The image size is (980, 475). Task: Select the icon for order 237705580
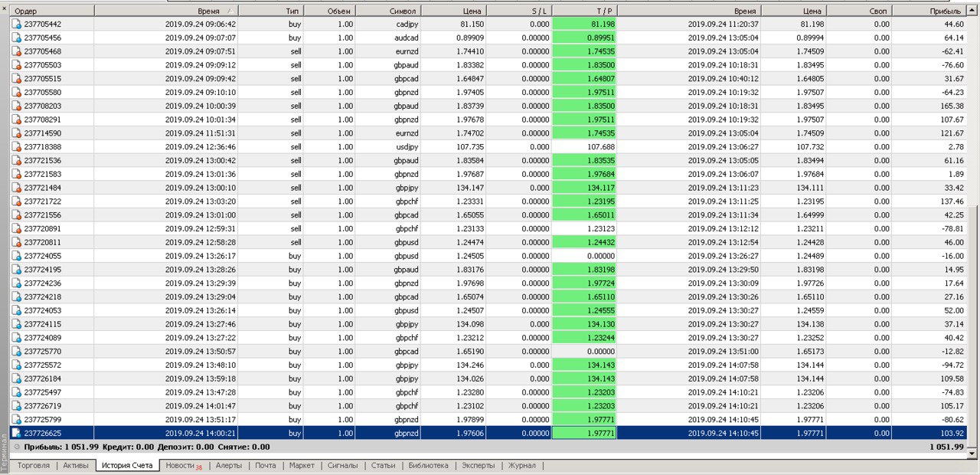tap(16, 92)
